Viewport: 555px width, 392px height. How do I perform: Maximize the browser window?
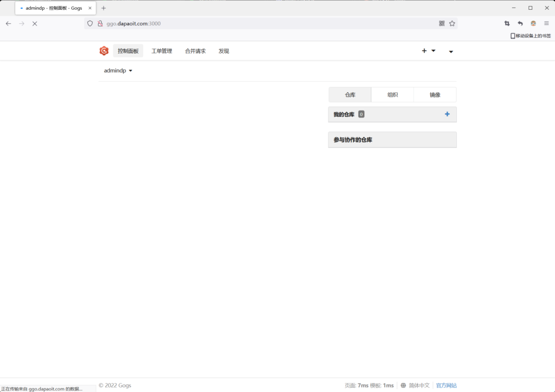click(x=530, y=8)
